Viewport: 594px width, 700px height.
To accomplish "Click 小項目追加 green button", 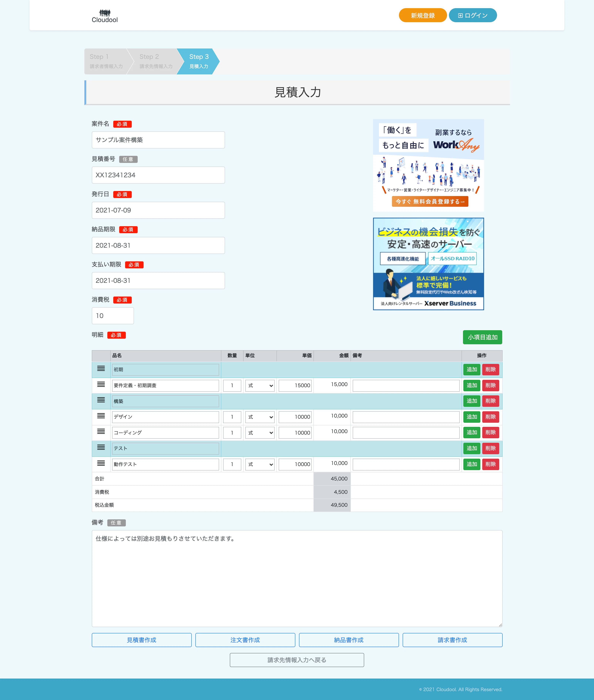I will [x=482, y=337].
